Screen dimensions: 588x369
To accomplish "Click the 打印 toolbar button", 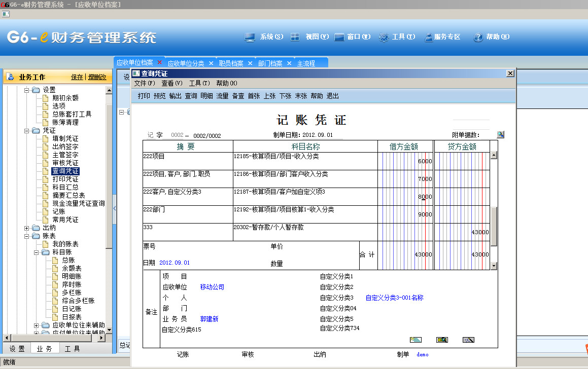I will [x=144, y=96].
